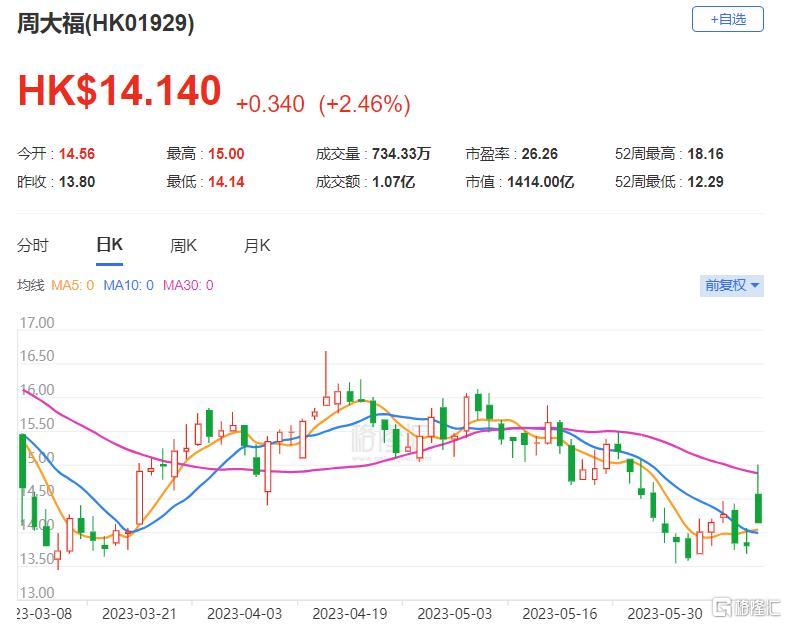787x624 pixels.
Task: Click the 16.50 y-axis price label
Action: click(37, 356)
